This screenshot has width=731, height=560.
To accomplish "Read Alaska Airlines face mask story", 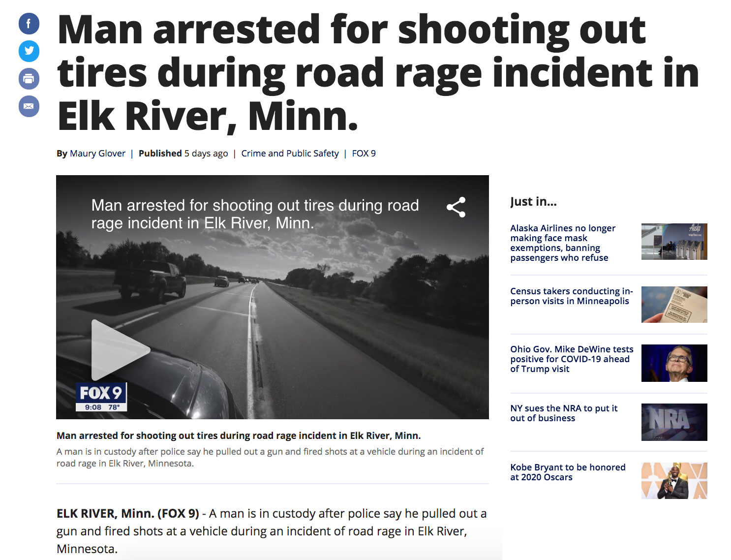I will coord(563,243).
